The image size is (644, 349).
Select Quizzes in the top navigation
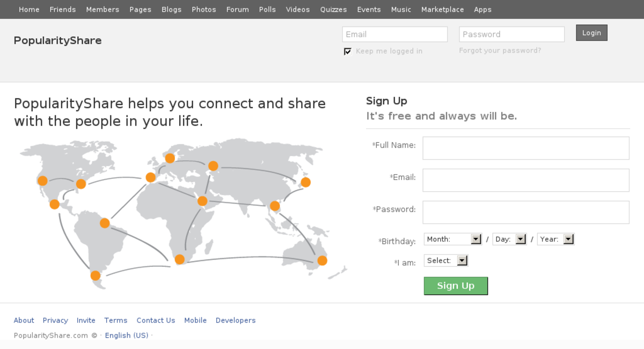point(333,10)
